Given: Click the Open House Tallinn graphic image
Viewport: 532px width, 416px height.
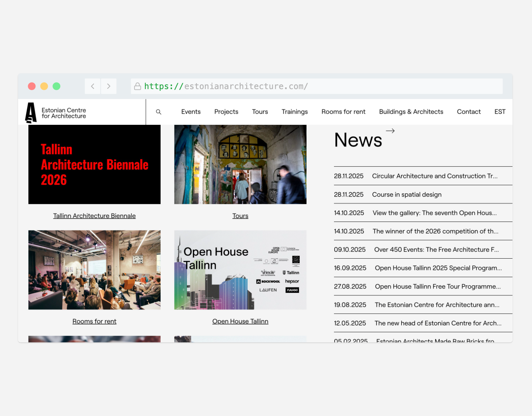Looking at the screenshot, I should click(240, 270).
